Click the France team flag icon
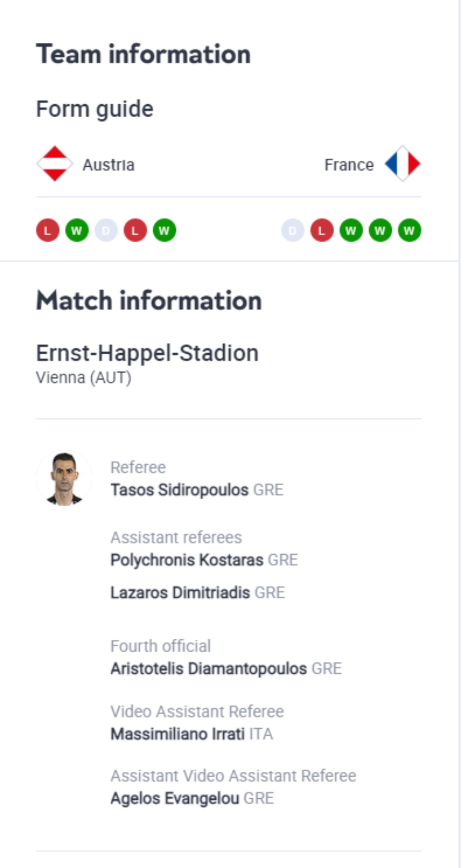This screenshot has width=461, height=868. tap(402, 164)
